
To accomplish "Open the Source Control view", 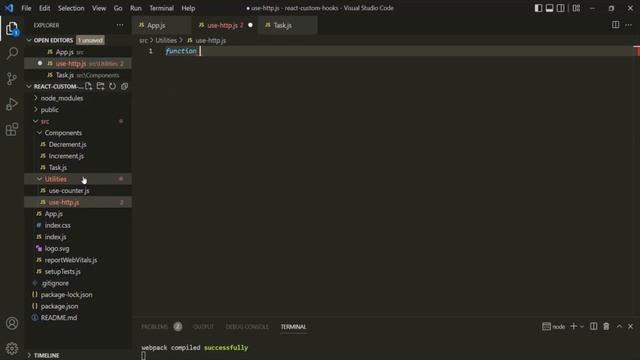I will [12, 78].
